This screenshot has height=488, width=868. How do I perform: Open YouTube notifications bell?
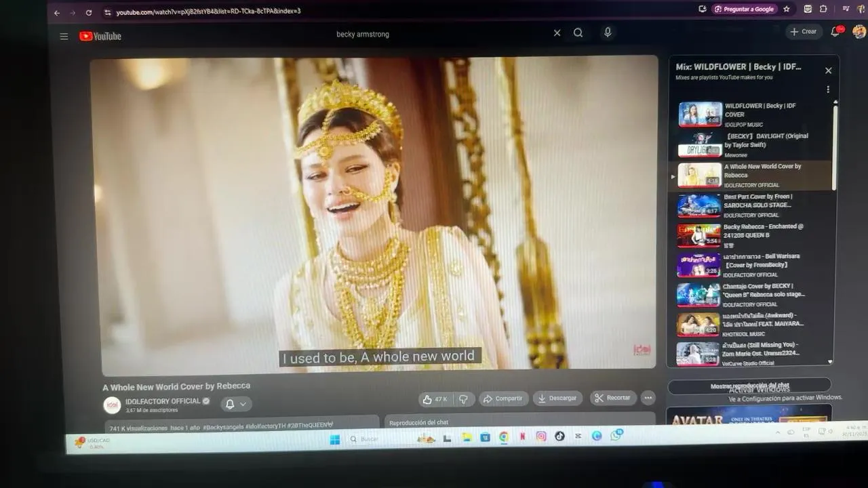point(835,32)
